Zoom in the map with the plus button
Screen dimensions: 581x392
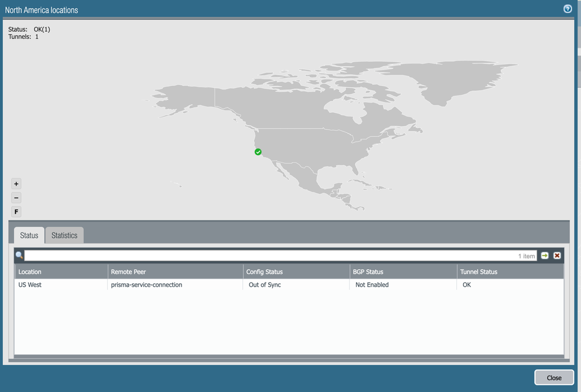[16, 184]
